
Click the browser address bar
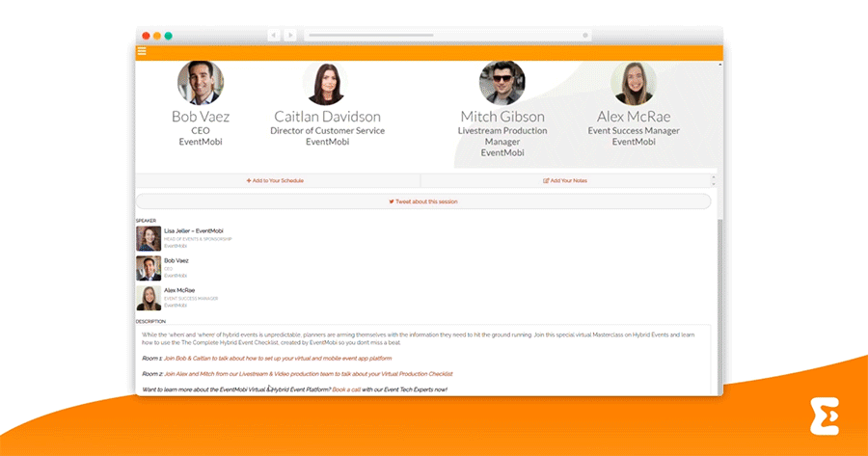[448, 36]
